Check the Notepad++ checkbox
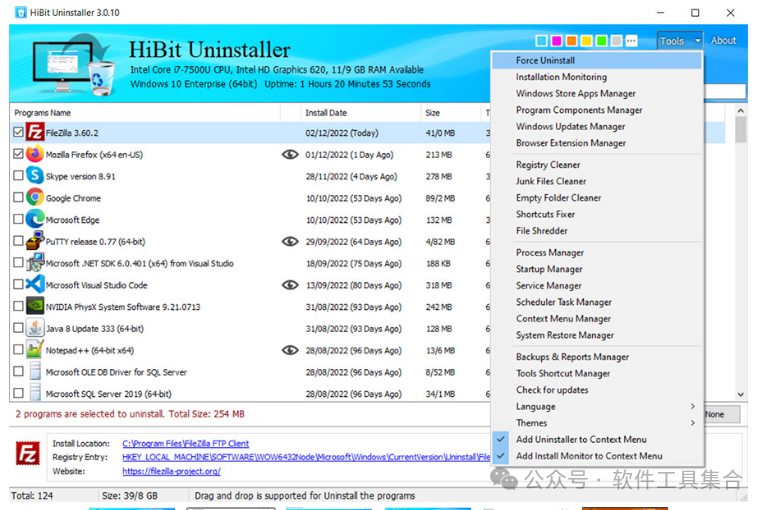 (18, 350)
